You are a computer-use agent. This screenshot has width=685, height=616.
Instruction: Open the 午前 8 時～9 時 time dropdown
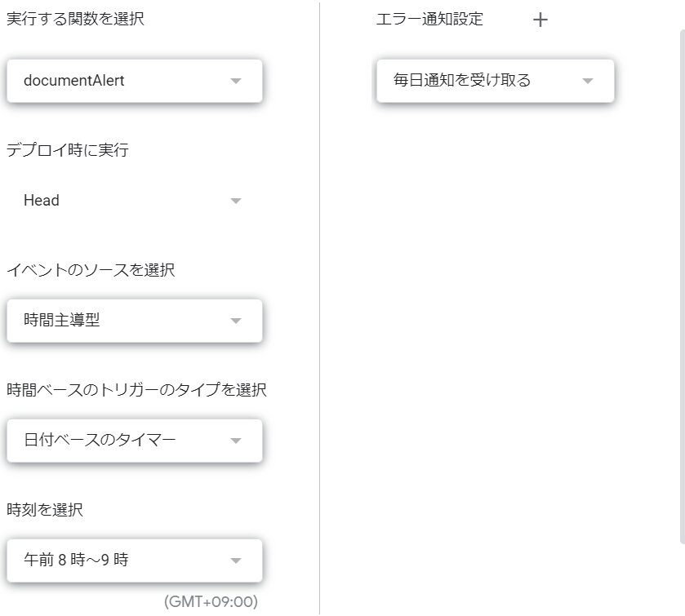[x=135, y=561]
